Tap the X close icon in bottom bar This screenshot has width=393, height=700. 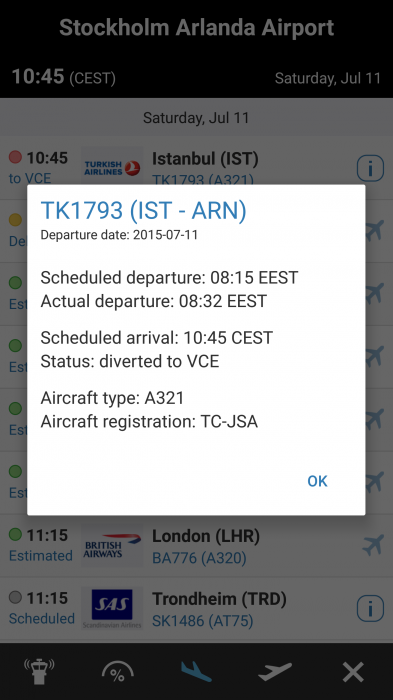[x=353, y=672]
